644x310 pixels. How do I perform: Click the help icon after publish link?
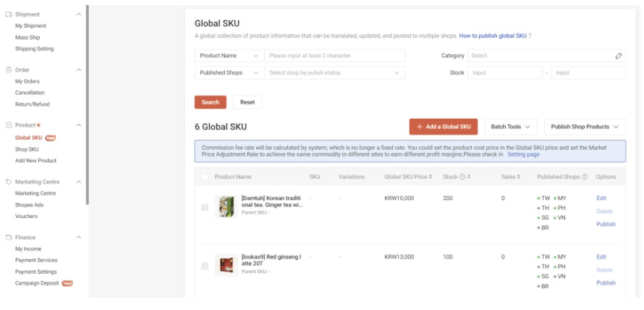530,35
